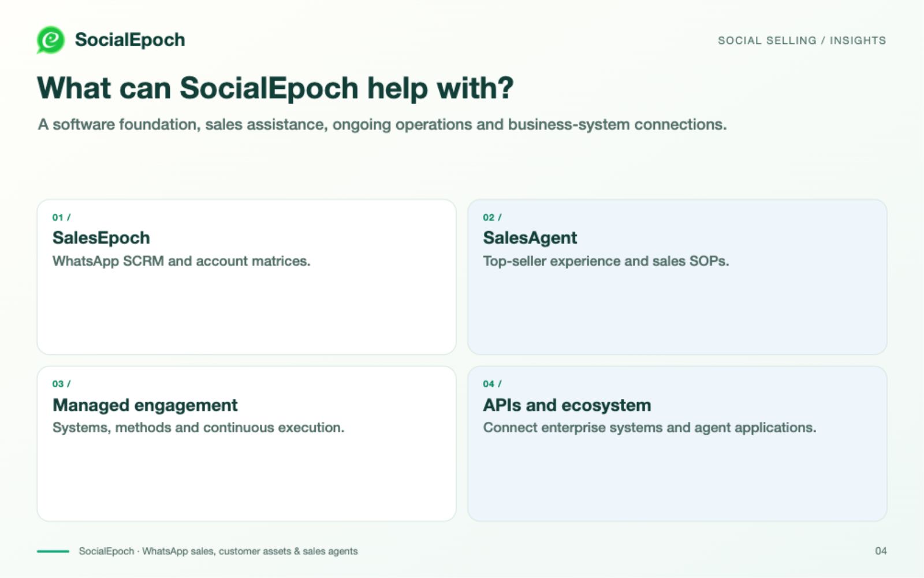The height and width of the screenshot is (578, 924).
Task: Select the SalesAgent card title
Action: [x=530, y=238]
